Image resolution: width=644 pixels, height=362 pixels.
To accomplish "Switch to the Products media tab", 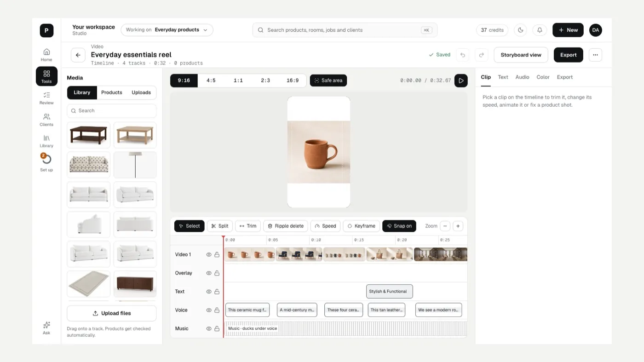I will pyautogui.click(x=112, y=92).
